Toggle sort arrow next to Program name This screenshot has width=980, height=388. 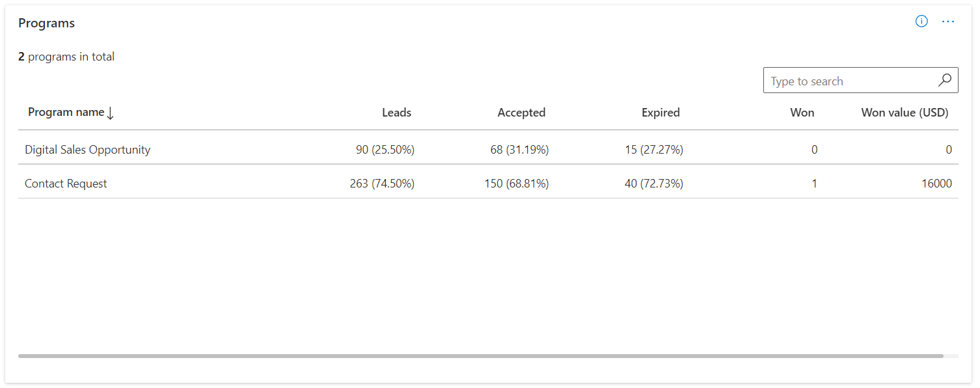[110, 113]
